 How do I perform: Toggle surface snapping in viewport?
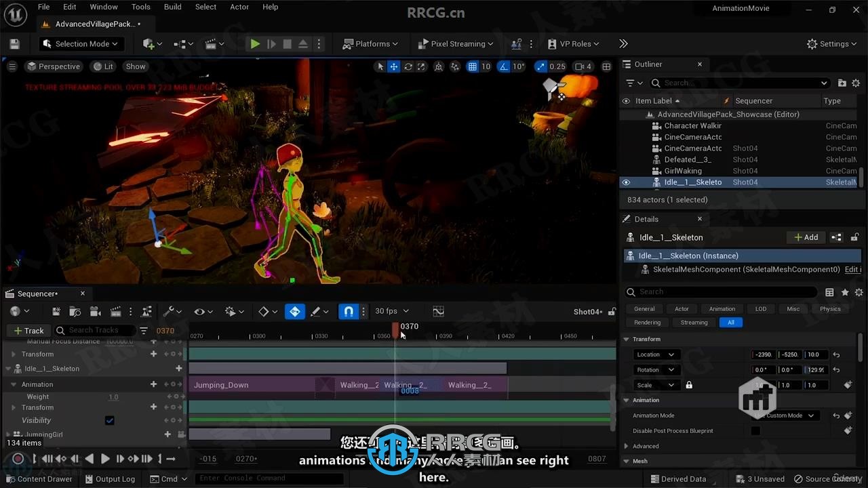pos(455,66)
